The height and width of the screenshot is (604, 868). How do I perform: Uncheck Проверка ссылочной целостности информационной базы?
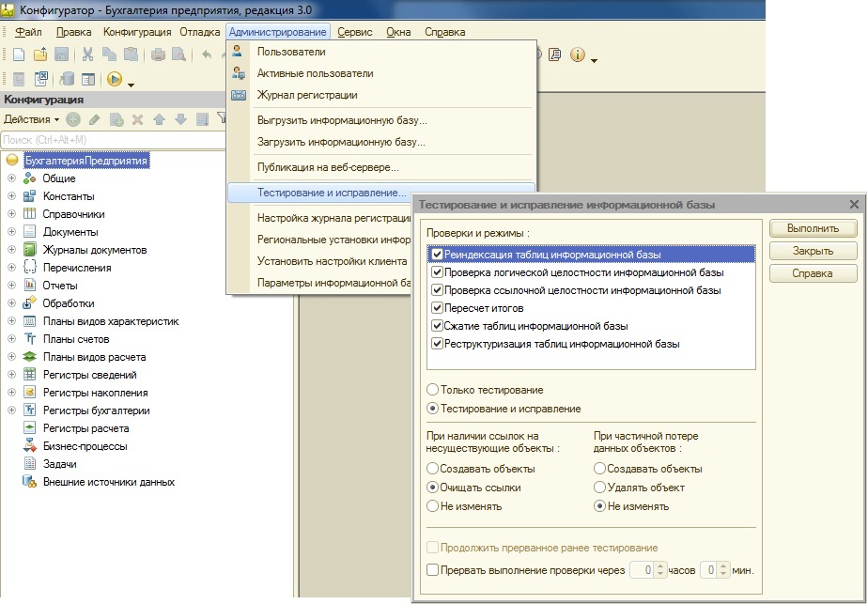click(438, 290)
